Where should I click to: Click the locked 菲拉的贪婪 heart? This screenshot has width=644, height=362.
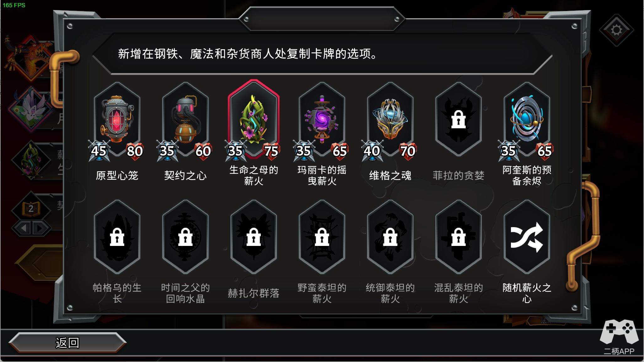(458, 119)
